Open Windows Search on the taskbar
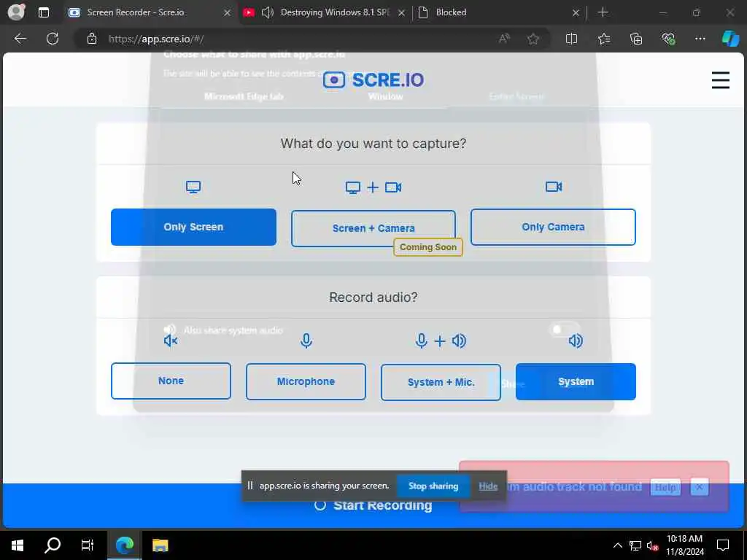This screenshot has width=747, height=560. [53, 545]
